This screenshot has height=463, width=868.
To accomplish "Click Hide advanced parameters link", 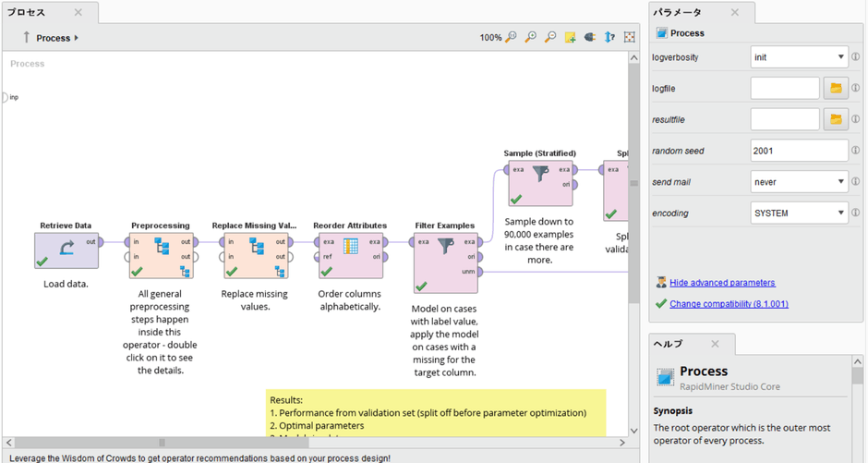I will (722, 283).
